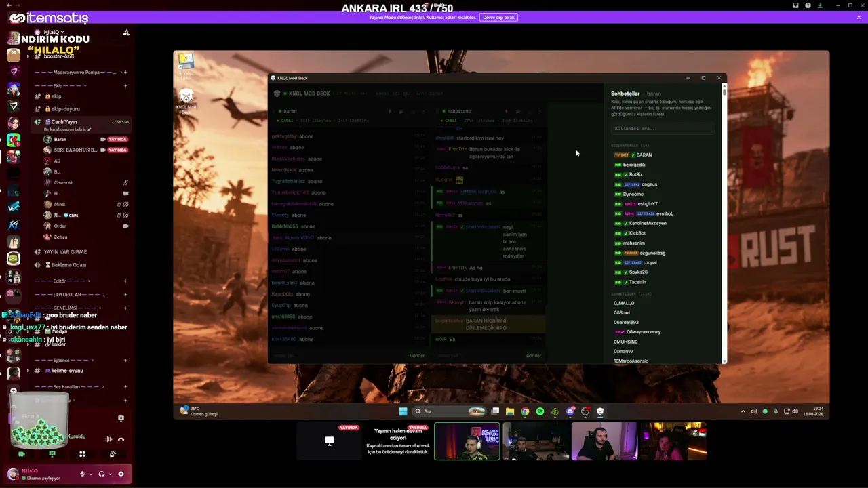The image size is (868, 488).
Task: Open the streamer thumbnail with green border
Action: point(467,441)
